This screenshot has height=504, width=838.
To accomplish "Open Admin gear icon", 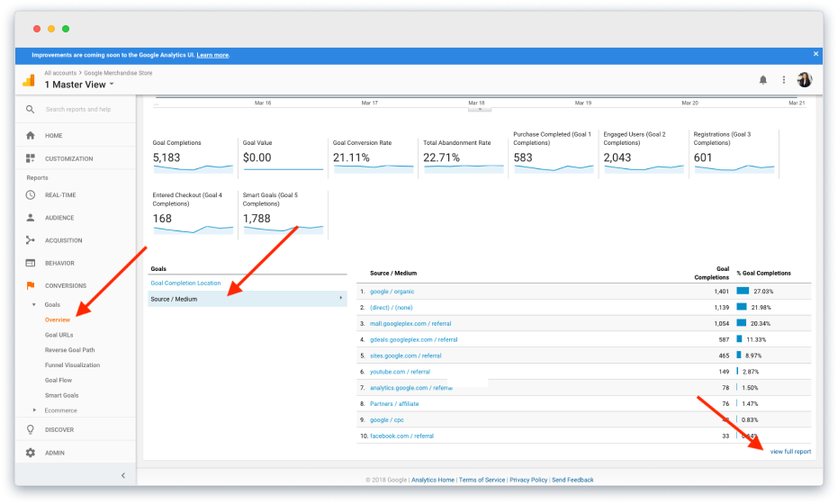I will [31, 453].
